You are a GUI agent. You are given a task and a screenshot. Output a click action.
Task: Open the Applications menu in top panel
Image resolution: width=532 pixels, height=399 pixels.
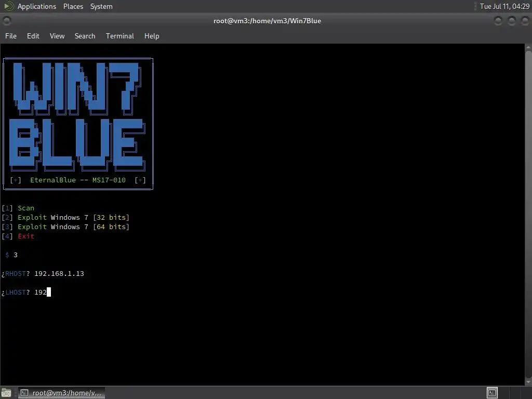pos(37,6)
